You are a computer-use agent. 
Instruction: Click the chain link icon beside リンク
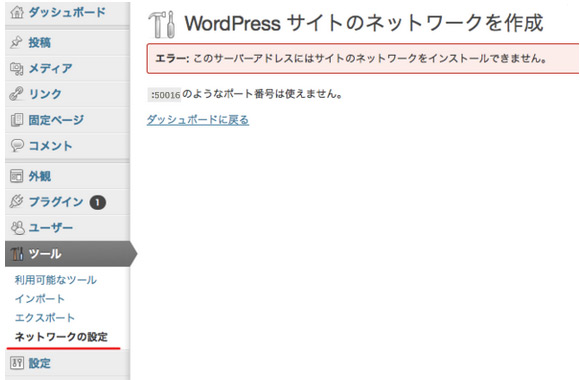16,94
